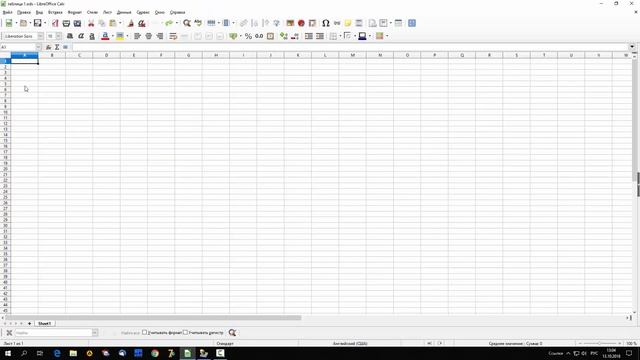
Task: Click the yellow highlighting color swatch
Action: tap(120, 36)
